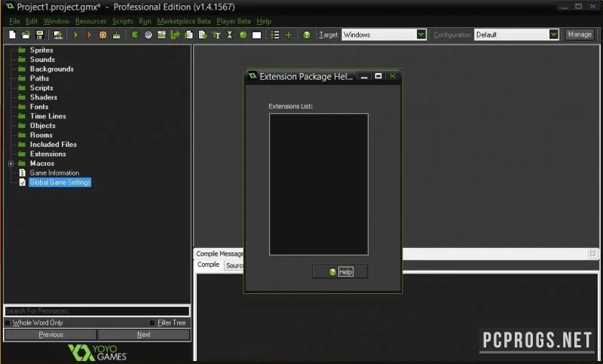Run the game with green play icon
This screenshot has width=603, height=364.
tap(76, 35)
